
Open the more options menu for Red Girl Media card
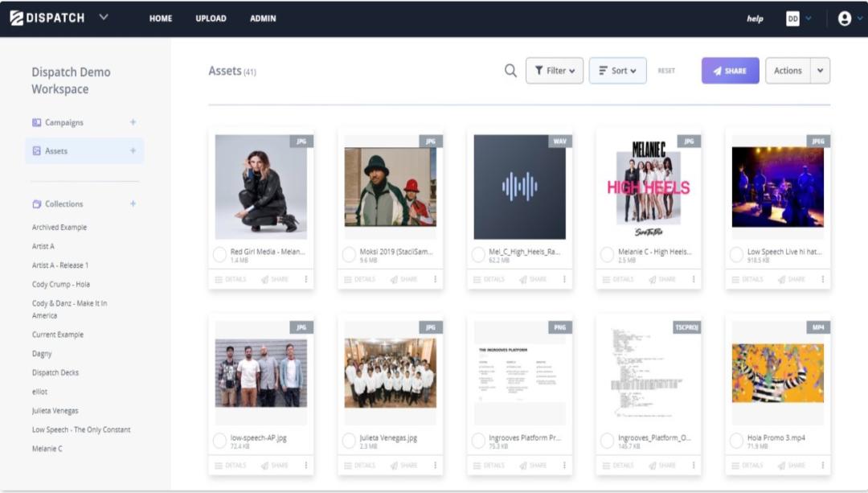point(305,279)
